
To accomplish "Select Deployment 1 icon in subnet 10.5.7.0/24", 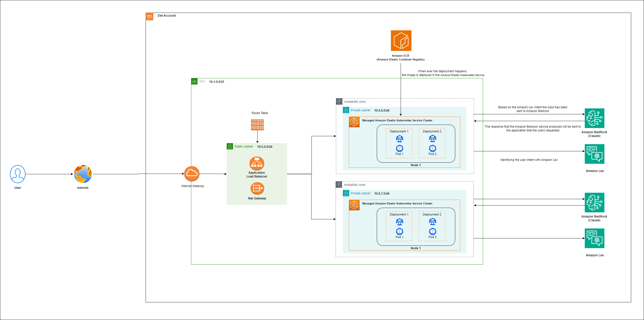I will (400, 222).
